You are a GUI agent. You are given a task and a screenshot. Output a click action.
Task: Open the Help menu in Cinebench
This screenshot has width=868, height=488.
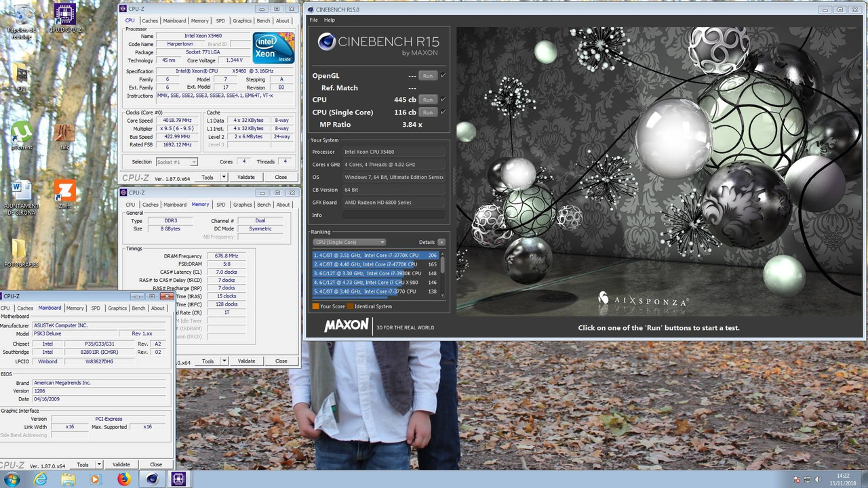click(329, 20)
